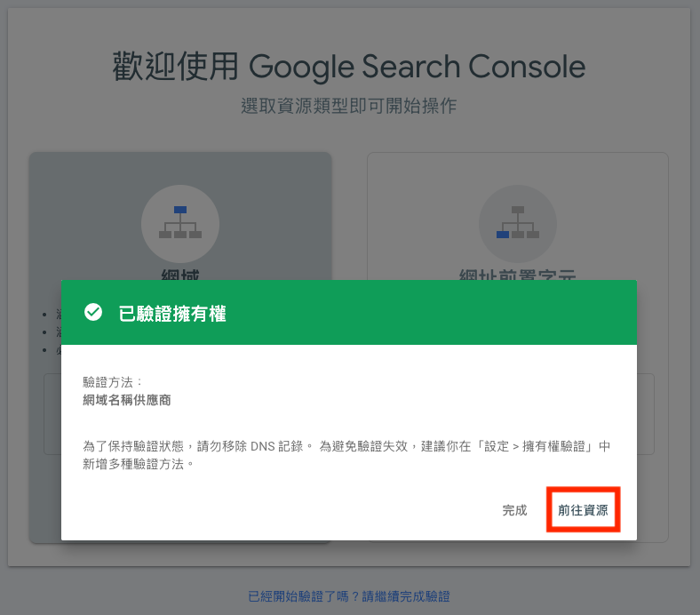Image resolution: width=700 pixels, height=615 pixels.
Task: Select the 網域 hierarchy icon on left card
Action: pos(180,223)
